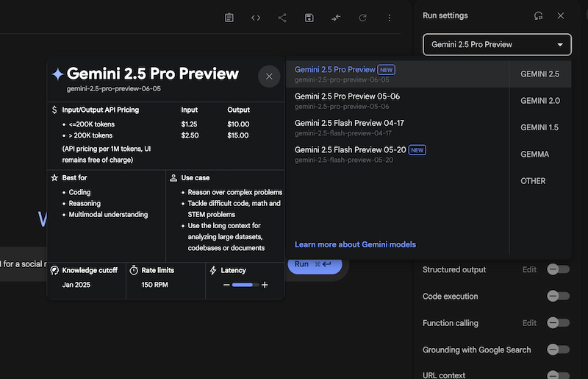Click Edit next to Function calling

(x=529, y=322)
